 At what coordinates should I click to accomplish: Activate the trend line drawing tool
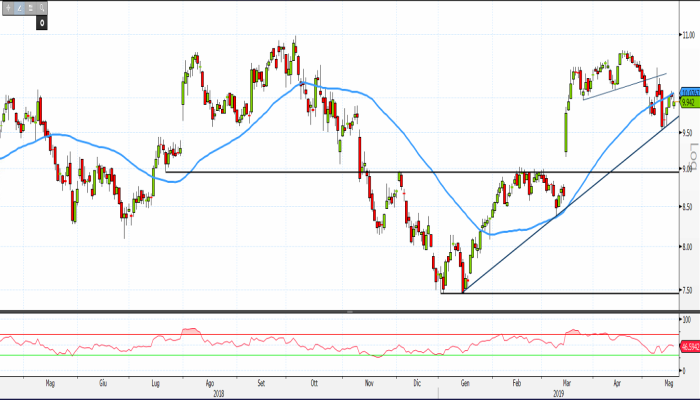point(19,7)
